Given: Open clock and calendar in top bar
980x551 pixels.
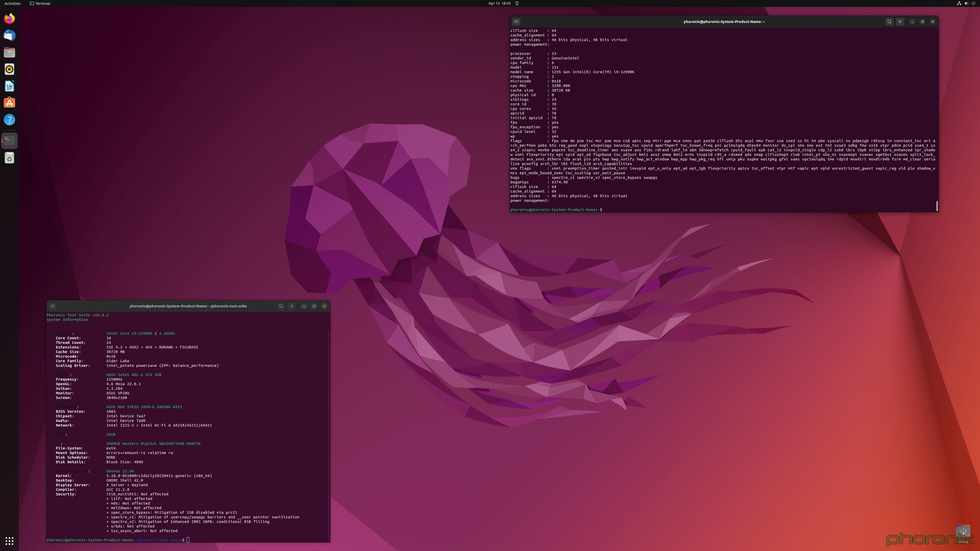Looking at the screenshot, I should (x=499, y=3).
